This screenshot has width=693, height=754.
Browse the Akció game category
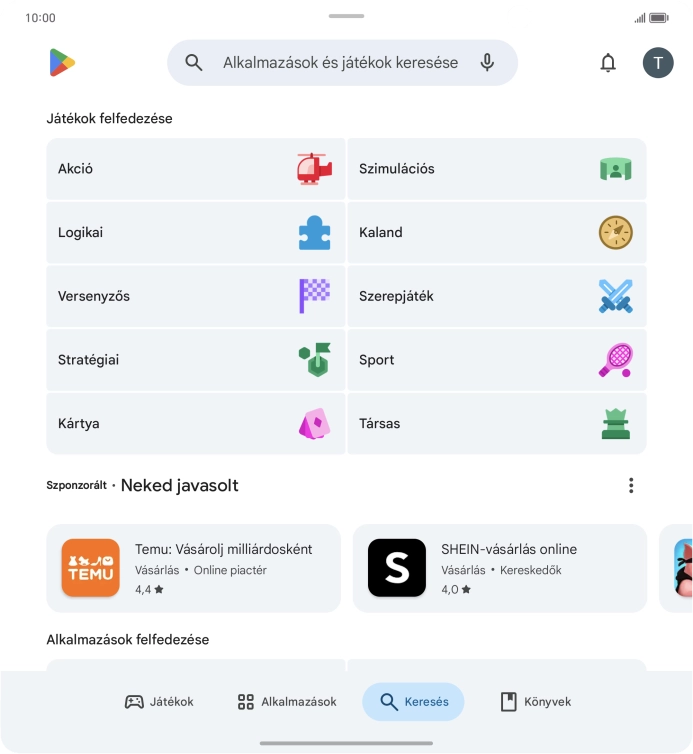point(195,169)
